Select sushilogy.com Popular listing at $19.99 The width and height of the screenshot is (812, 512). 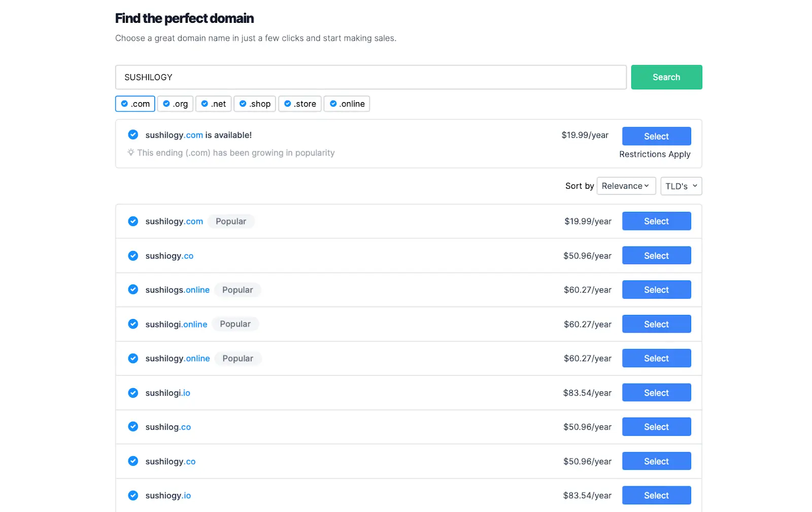point(656,221)
